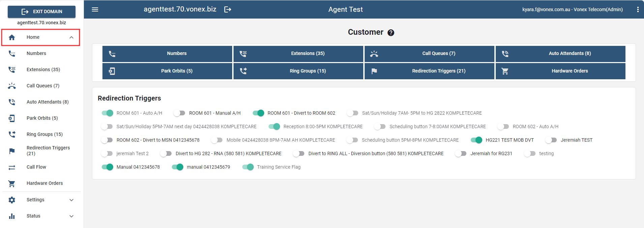Enable the Jeremiah TEST trigger toggle
The width and height of the screenshot is (644, 228).
(x=551, y=140)
